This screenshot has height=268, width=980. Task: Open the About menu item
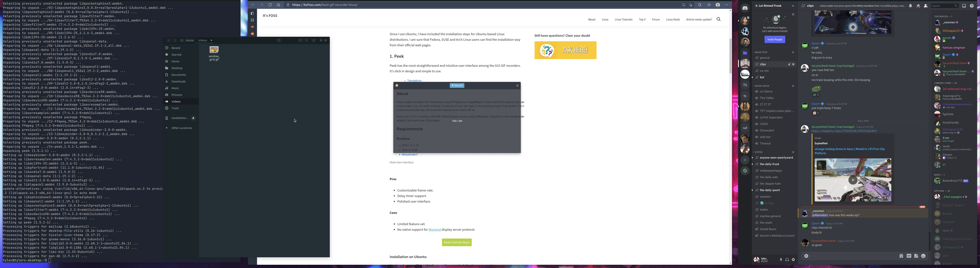(x=592, y=19)
